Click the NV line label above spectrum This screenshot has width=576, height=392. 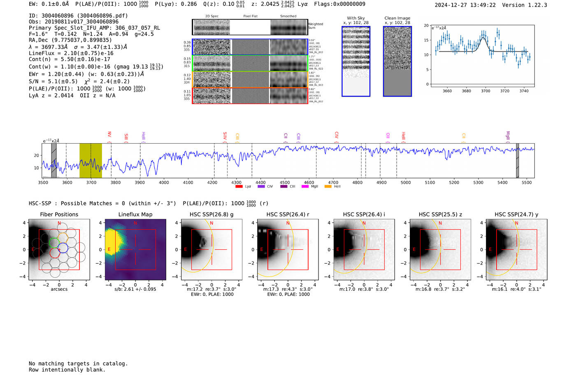pos(109,135)
